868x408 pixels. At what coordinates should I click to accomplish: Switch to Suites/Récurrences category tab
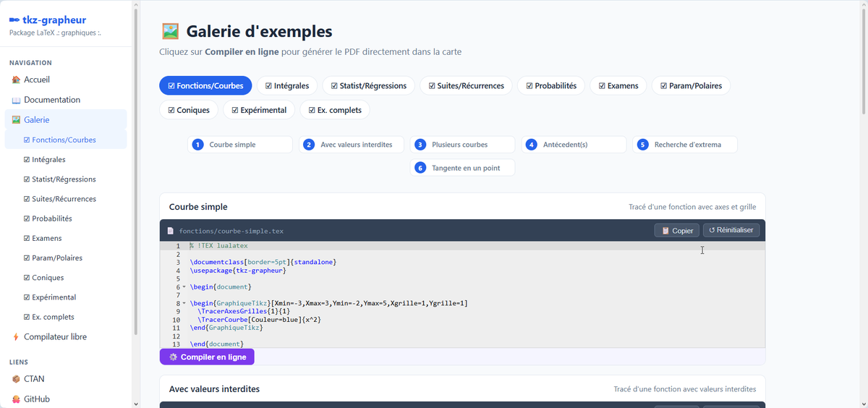467,85
